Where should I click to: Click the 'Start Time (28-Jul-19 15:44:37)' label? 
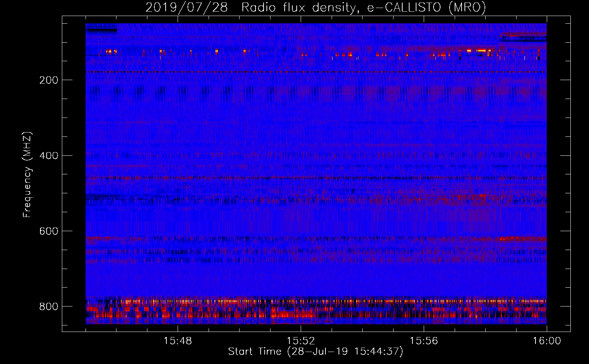coord(316,352)
